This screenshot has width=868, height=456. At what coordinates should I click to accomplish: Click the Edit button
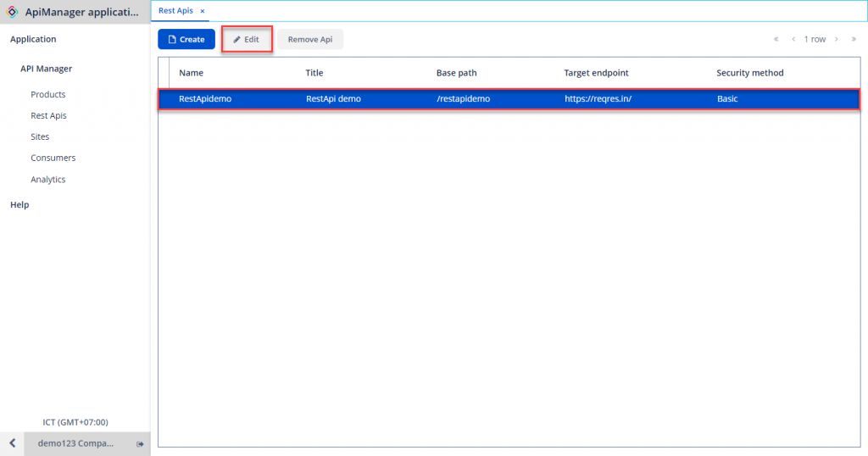point(246,39)
